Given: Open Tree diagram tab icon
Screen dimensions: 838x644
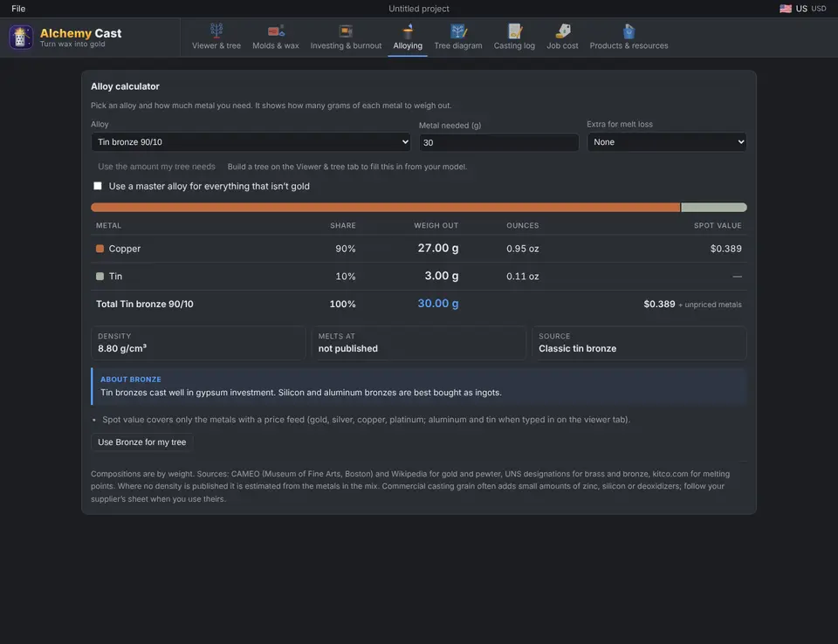Looking at the screenshot, I should pyautogui.click(x=458, y=31).
